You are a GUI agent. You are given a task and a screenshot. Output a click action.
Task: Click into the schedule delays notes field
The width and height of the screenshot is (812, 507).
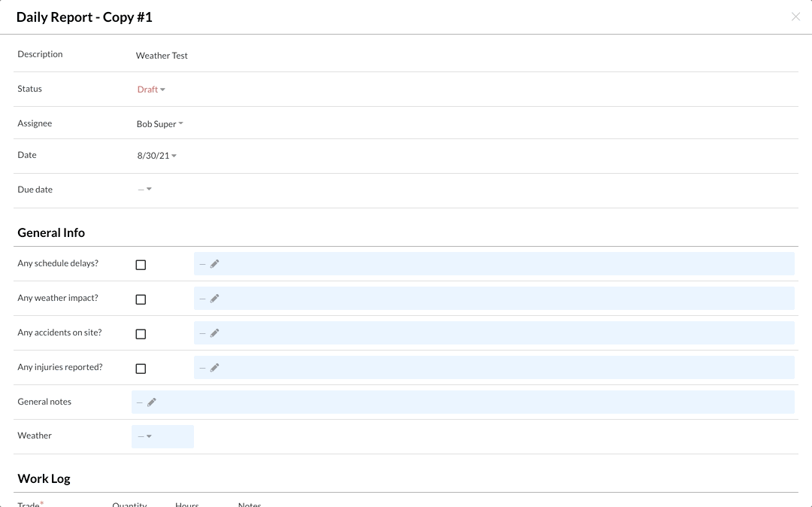coord(496,264)
